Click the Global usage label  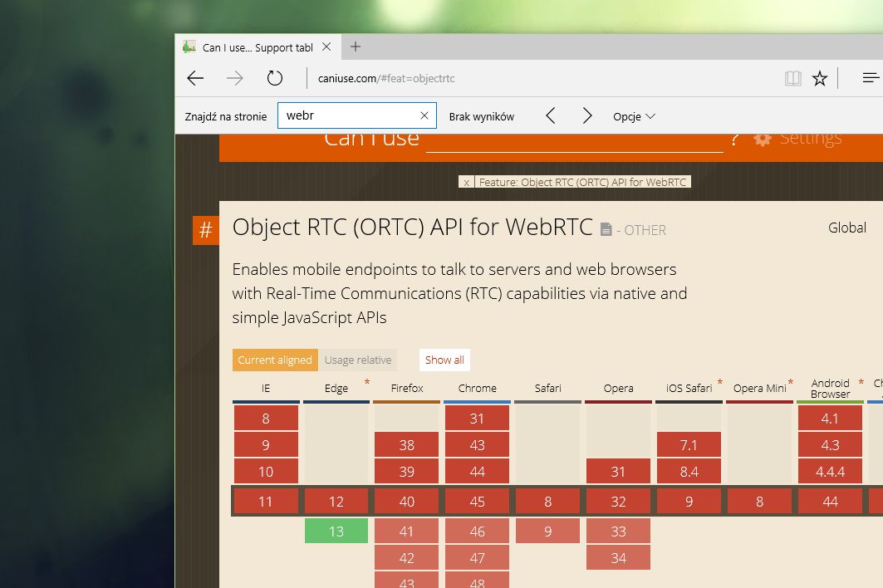click(x=847, y=228)
